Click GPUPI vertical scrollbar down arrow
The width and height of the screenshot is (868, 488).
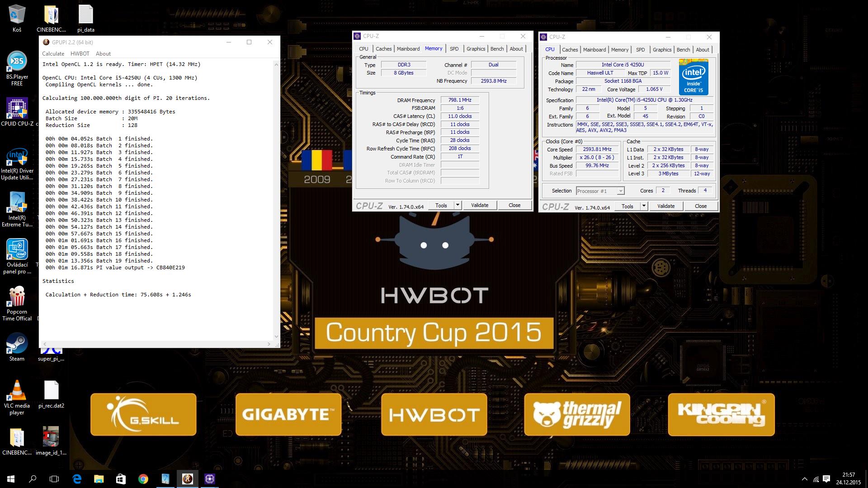point(276,337)
